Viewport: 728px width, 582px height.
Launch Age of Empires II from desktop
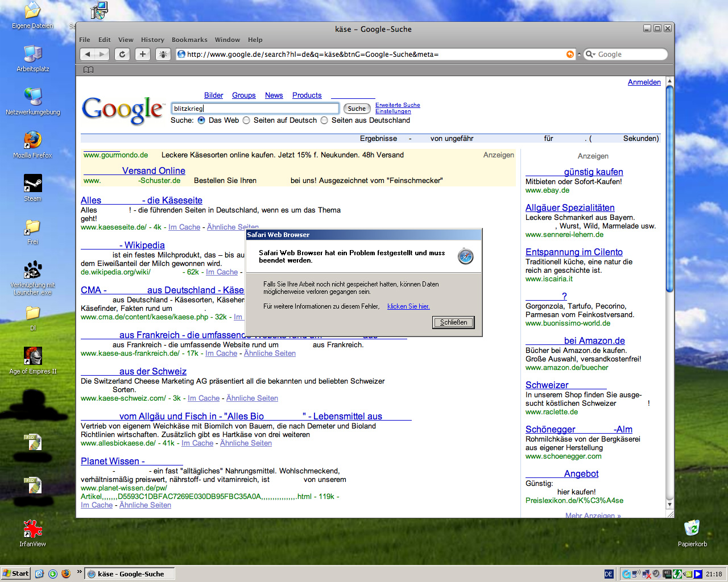[x=32, y=361]
